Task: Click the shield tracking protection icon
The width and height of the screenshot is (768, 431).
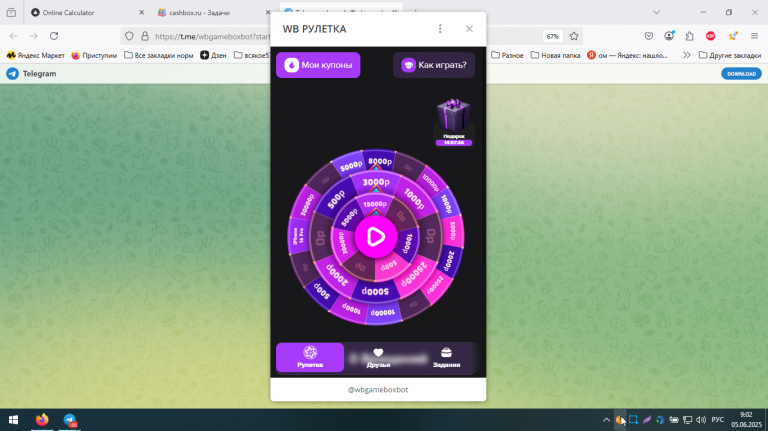Action: [x=129, y=36]
